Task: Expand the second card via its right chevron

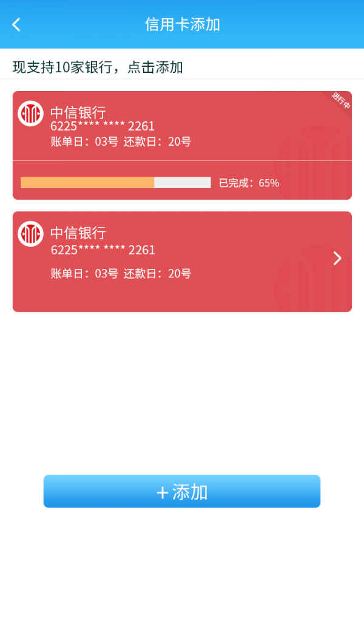Action: tap(337, 258)
